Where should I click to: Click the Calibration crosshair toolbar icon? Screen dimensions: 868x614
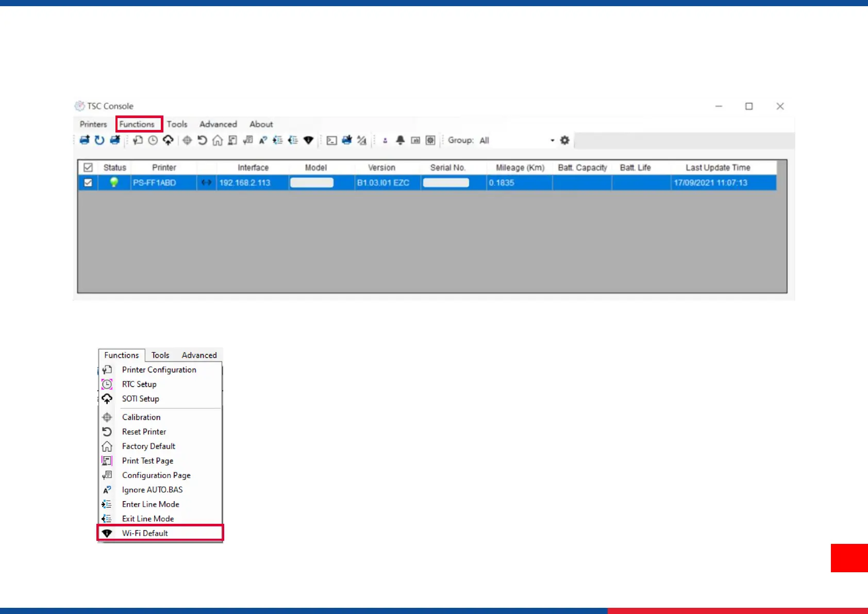pos(187,140)
